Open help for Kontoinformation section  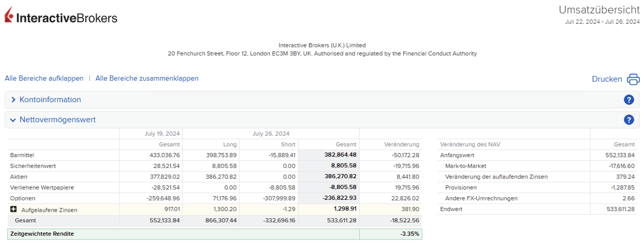[629, 100]
